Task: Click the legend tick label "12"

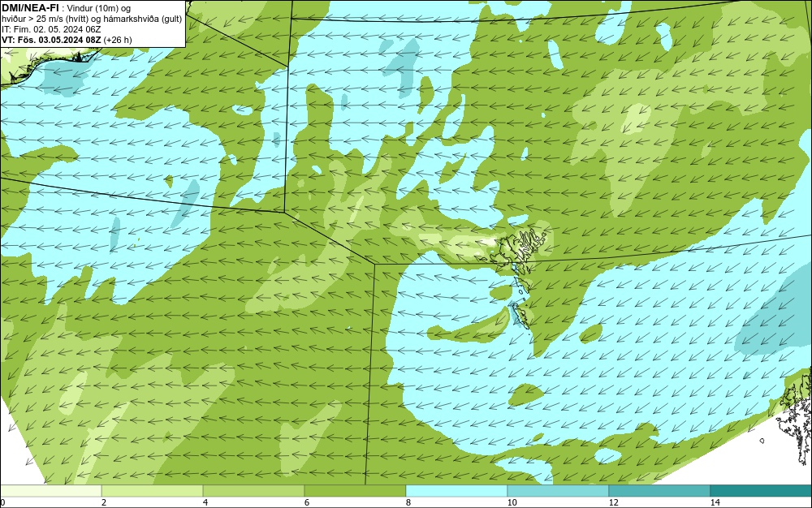Action: (613, 503)
